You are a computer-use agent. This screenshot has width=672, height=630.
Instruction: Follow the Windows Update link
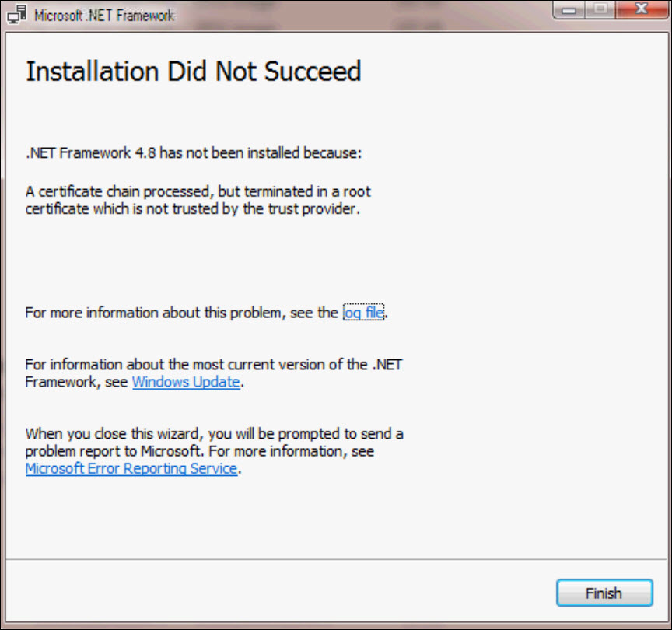pos(186,382)
